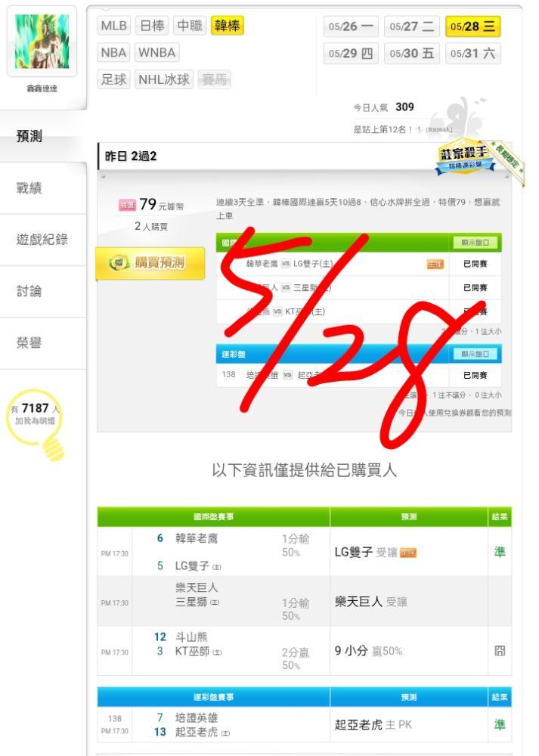Click the 購買預測 button
This screenshot has height=756, width=539.
click(x=150, y=263)
